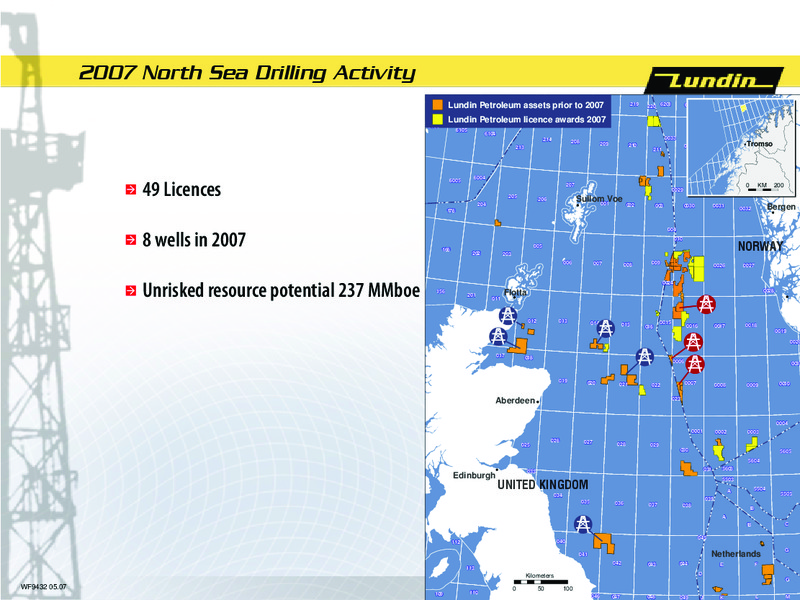Click the 'UNITED KINGDOM' map label
This screenshot has width=800, height=600.
click(543, 485)
